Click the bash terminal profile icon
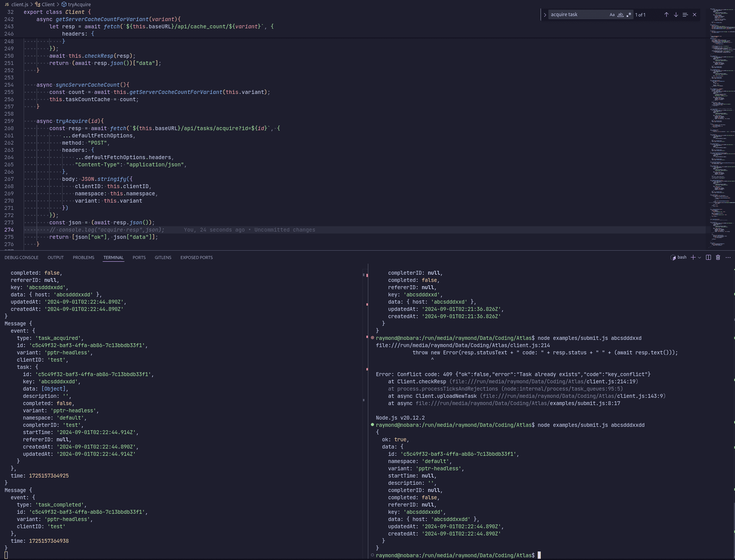 (x=673, y=258)
